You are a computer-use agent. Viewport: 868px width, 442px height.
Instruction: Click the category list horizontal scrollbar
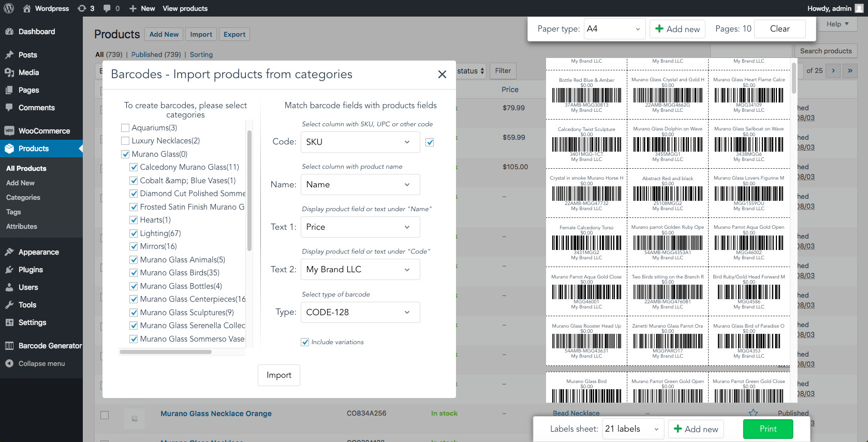(165, 352)
